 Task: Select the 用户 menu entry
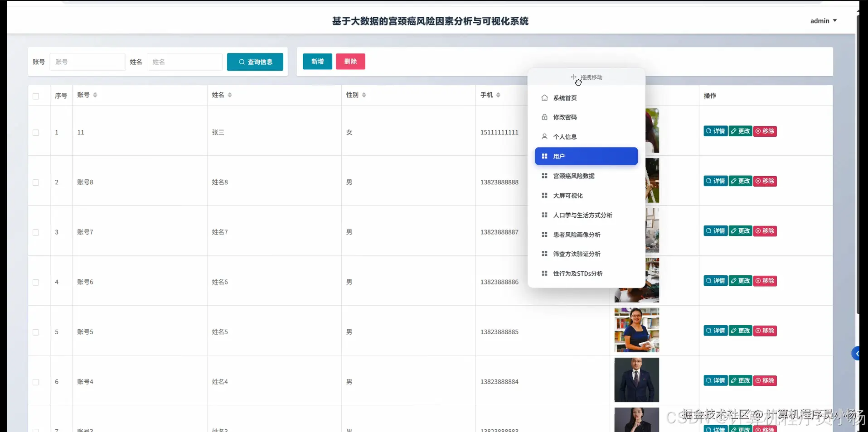tap(586, 156)
